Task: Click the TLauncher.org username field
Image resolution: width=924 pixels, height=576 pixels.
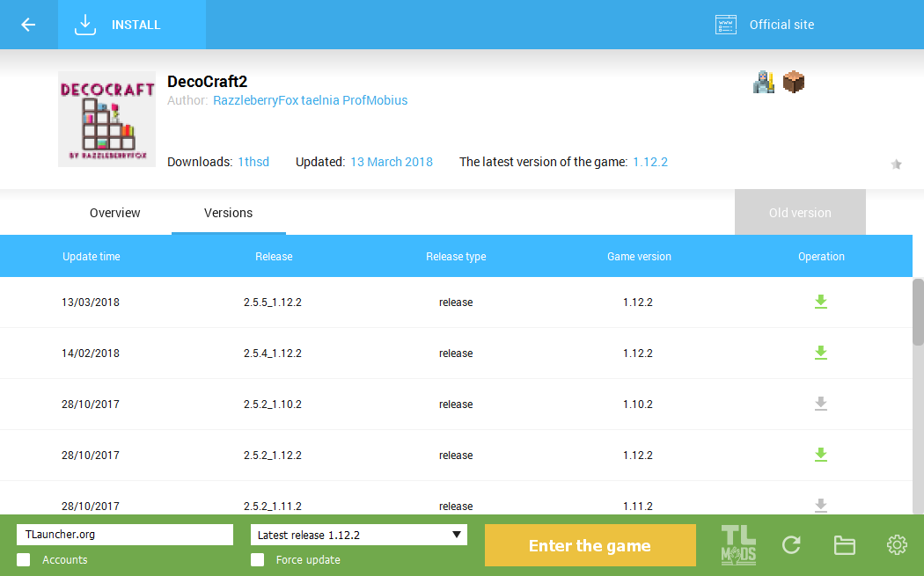Action: 125,535
